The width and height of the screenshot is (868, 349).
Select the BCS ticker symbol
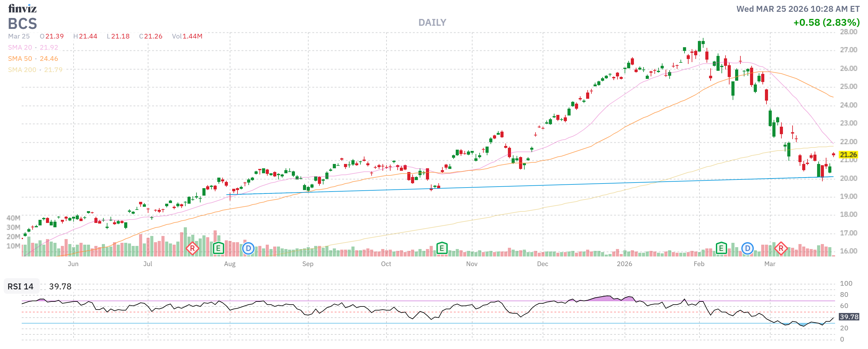coord(22,24)
